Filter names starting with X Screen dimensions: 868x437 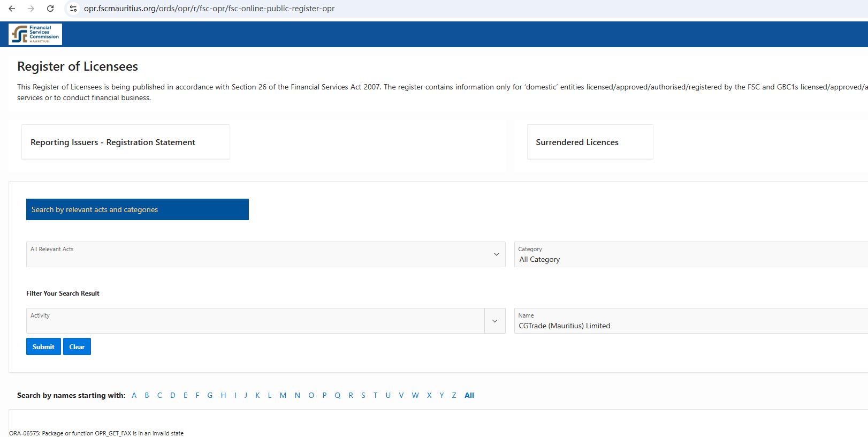[429, 395]
